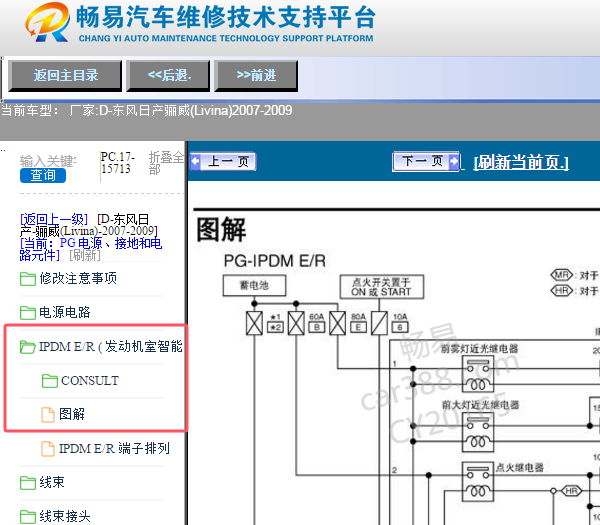The image size is (600, 525).
Task: Click the 当前：PG 电源、接地和电路元件 link
Action: coord(91,249)
